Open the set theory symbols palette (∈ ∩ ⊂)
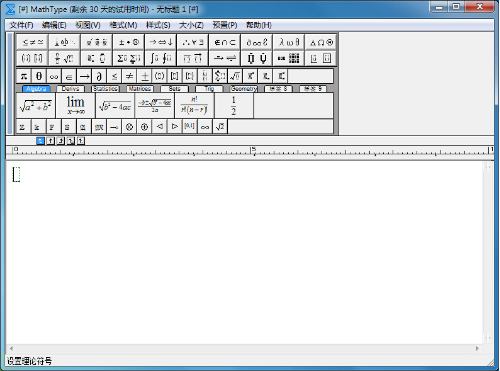The height and width of the screenshot is (371, 500). (x=225, y=42)
